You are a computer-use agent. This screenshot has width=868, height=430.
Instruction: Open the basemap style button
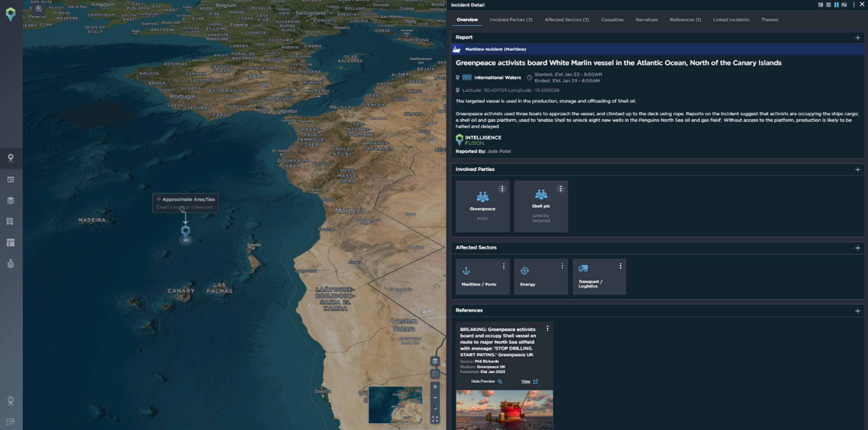(435, 373)
